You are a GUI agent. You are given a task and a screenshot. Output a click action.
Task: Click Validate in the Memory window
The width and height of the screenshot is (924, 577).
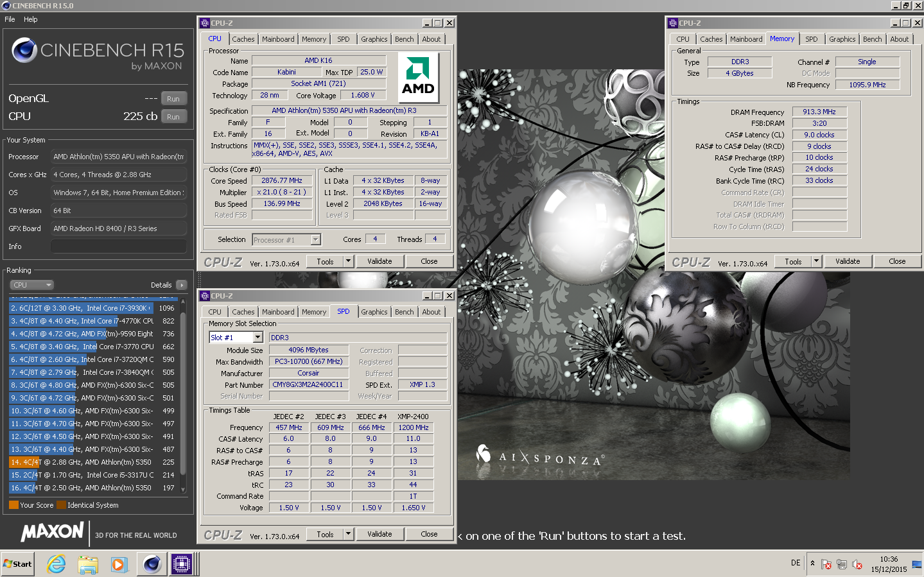(x=848, y=261)
